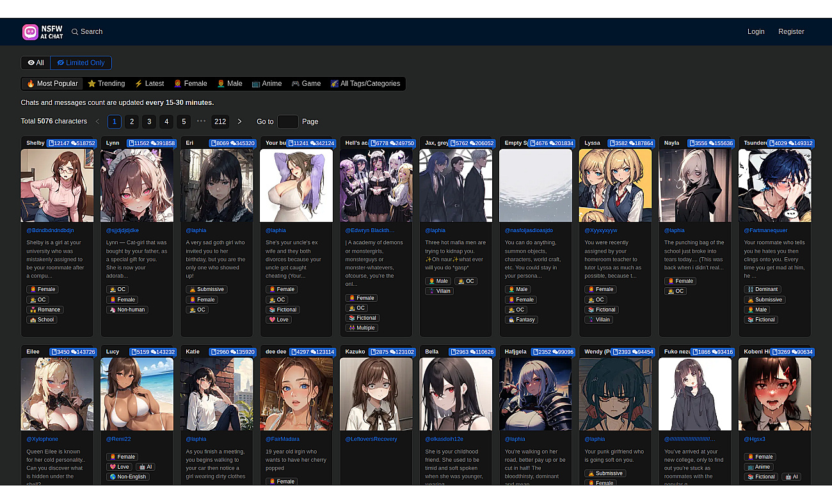
Task: Open creator @Fartmanequuer profile
Action: (x=765, y=230)
